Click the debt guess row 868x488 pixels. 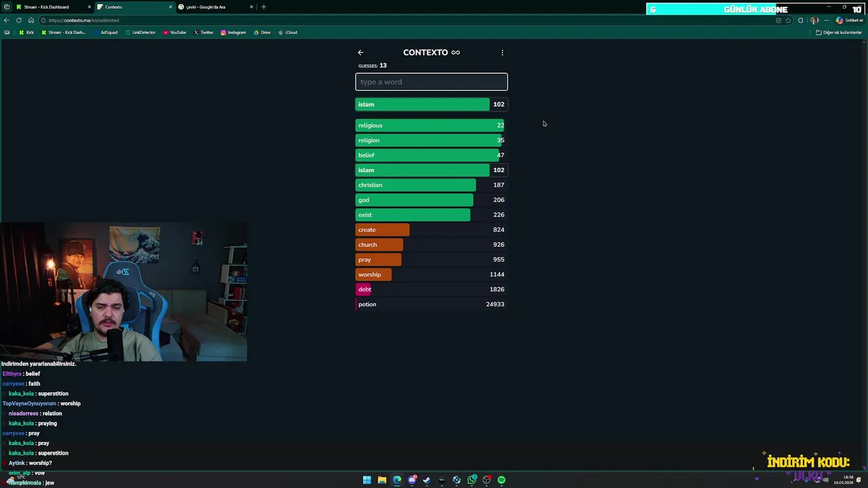click(x=431, y=289)
